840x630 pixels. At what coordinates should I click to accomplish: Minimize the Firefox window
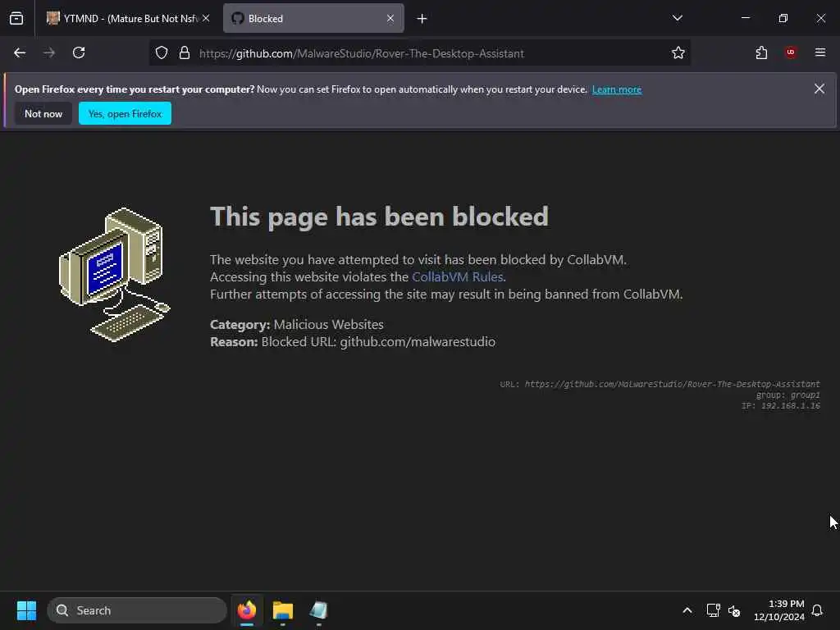(x=746, y=18)
